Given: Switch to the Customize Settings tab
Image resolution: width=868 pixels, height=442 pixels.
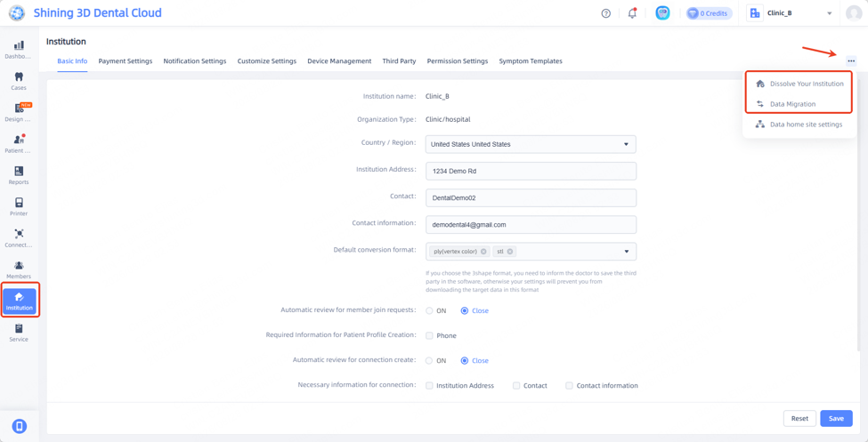Looking at the screenshot, I should [x=267, y=60].
